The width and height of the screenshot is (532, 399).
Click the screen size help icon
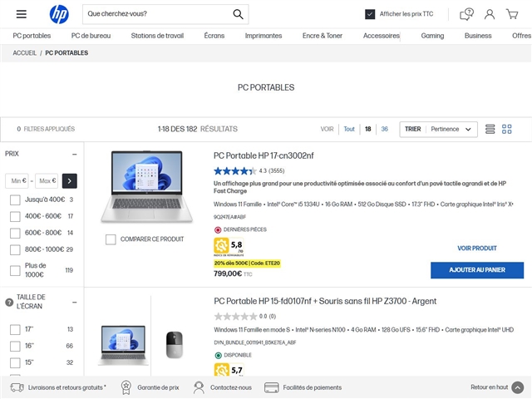(x=9, y=302)
